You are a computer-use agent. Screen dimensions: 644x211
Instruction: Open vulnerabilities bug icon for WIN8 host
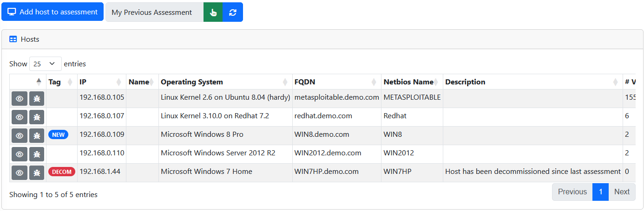point(37,136)
